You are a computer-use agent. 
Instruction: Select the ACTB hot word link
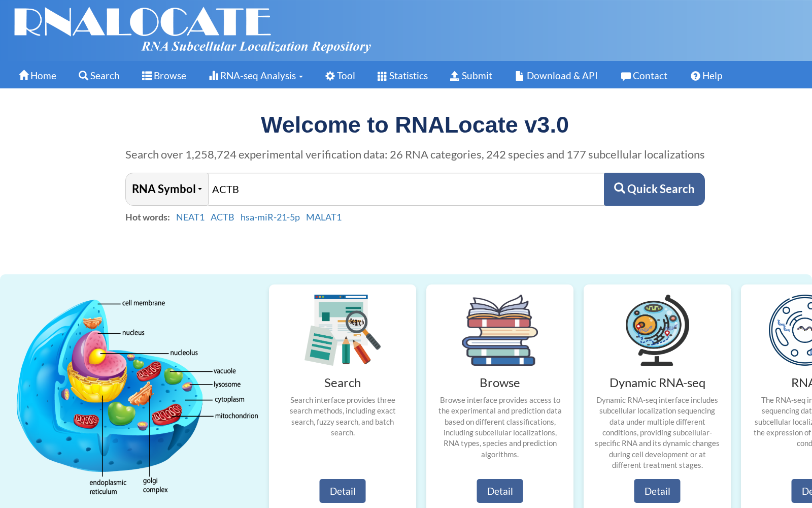point(222,217)
